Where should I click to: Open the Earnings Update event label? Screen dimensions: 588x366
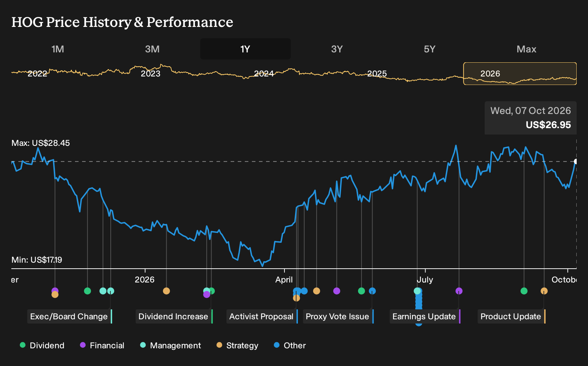pyautogui.click(x=425, y=316)
